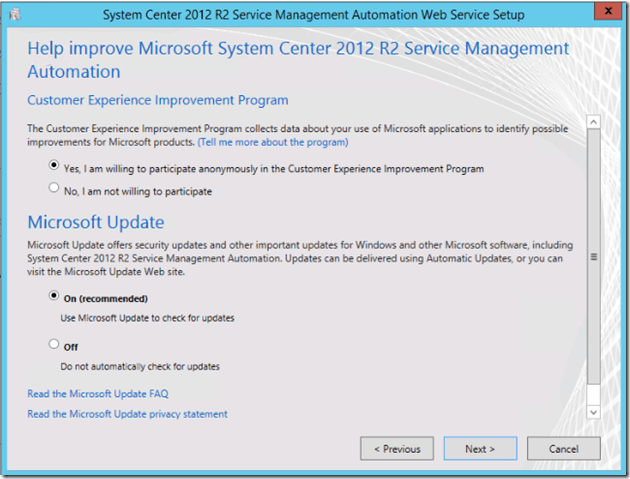Open 'Tell me more about the program' link
630x479 pixels.
(273, 142)
